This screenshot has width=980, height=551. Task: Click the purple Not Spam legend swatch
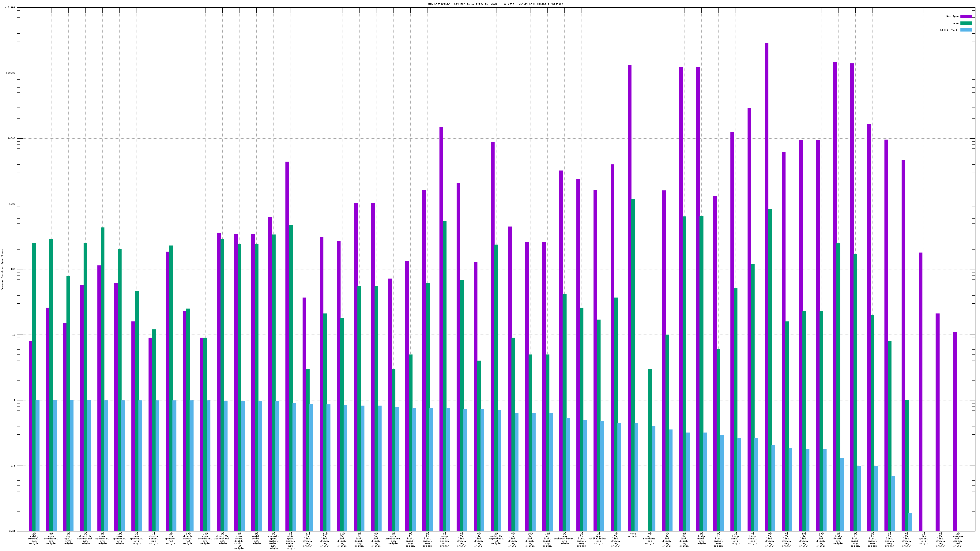click(966, 16)
